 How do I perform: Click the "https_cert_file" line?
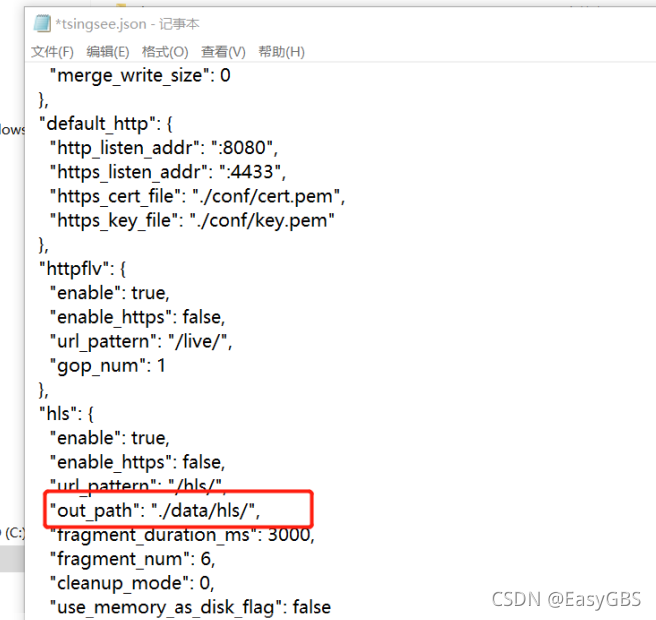[197, 197]
